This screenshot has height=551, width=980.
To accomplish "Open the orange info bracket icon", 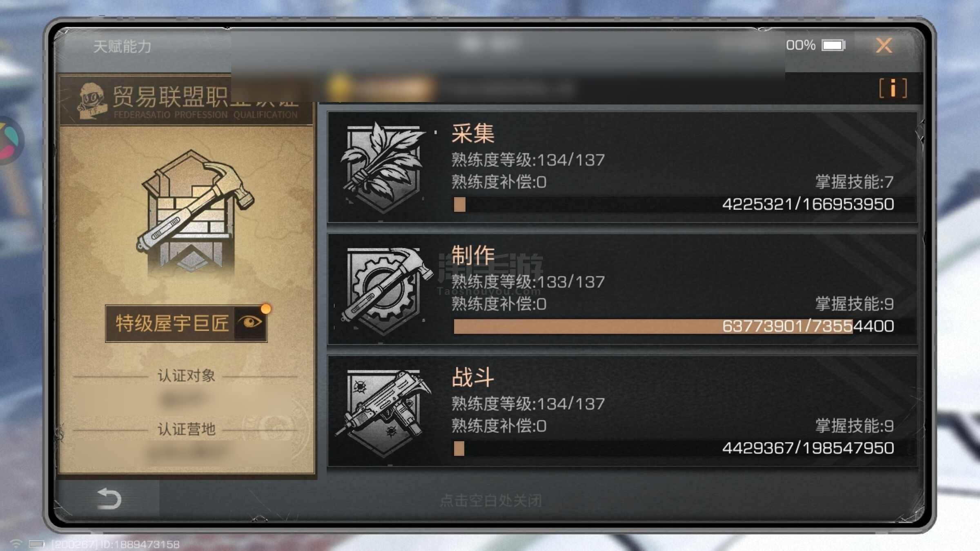I will click(893, 88).
